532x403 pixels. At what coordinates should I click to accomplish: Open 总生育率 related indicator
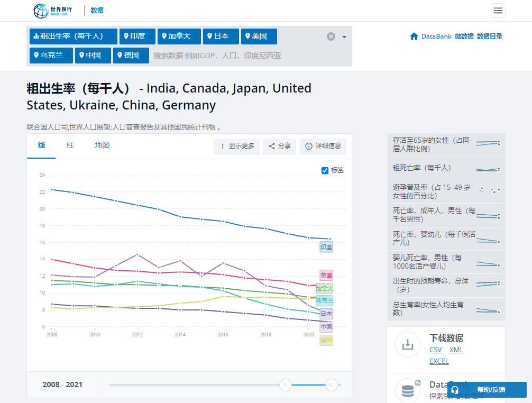coord(446,309)
